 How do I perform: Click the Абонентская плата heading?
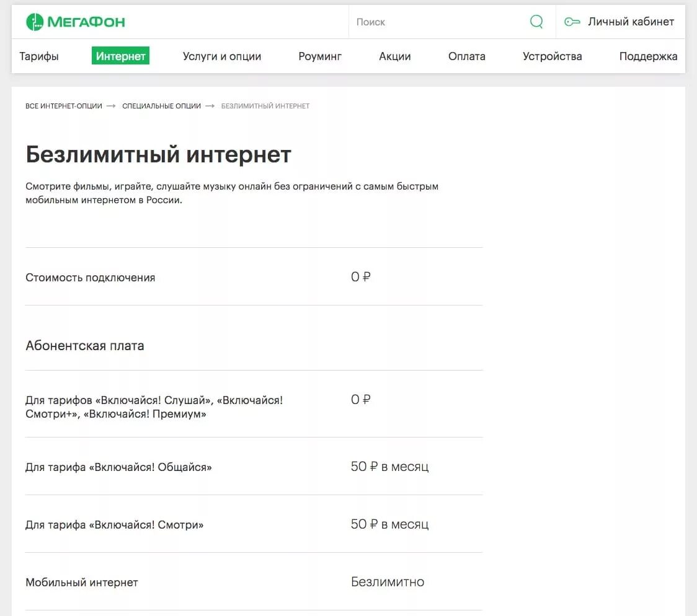pos(85,346)
